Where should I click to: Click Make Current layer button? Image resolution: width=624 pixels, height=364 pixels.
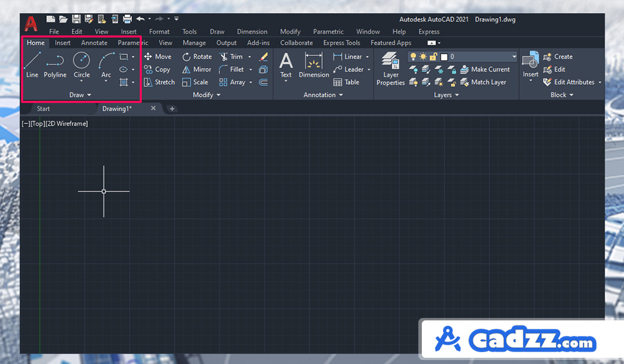coord(485,70)
